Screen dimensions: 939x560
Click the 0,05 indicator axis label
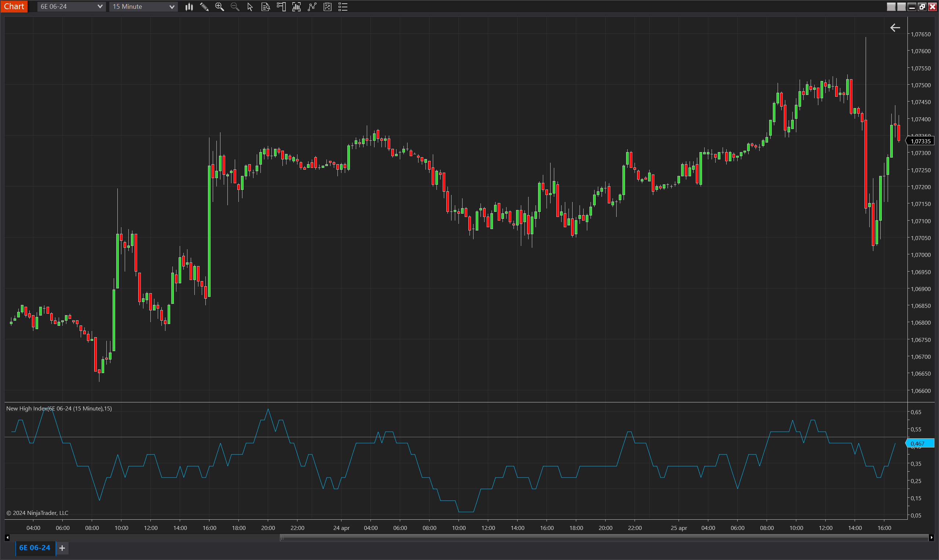pos(916,516)
